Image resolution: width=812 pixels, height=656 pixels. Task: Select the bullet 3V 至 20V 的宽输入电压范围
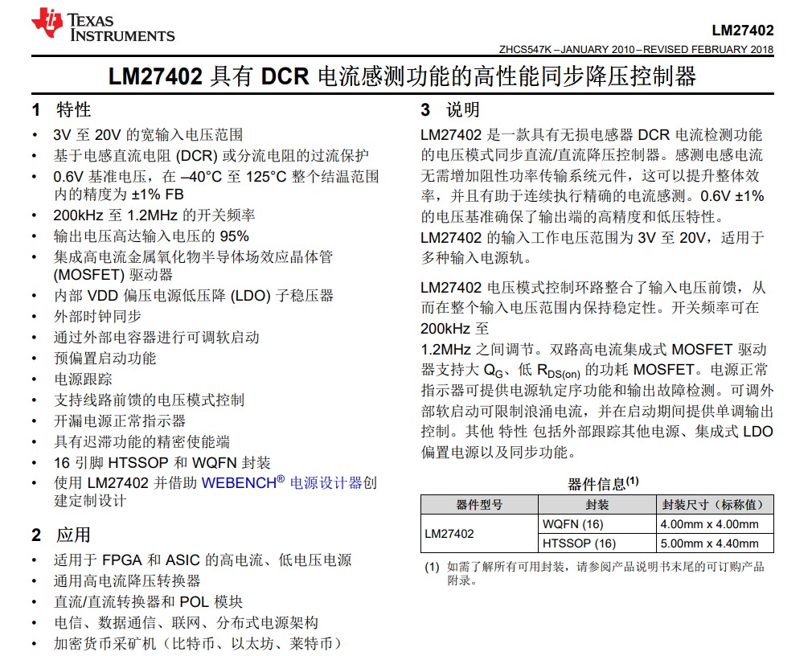(x=148, y=134)
